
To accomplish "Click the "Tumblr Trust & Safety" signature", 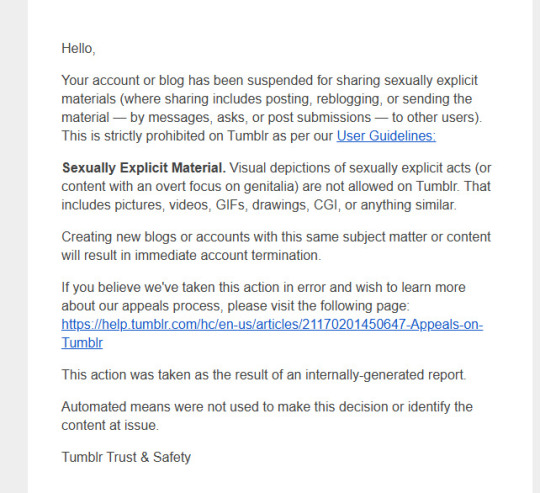I will 126,457.
